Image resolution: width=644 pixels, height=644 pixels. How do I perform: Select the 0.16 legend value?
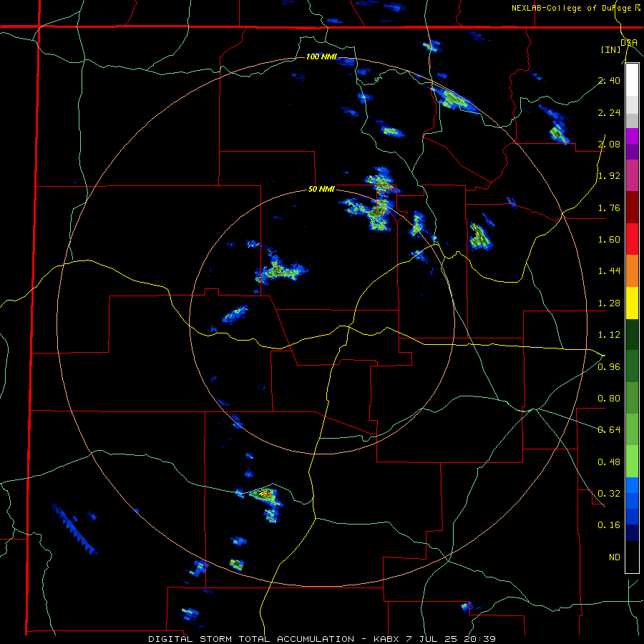click(x=609, y=525)
